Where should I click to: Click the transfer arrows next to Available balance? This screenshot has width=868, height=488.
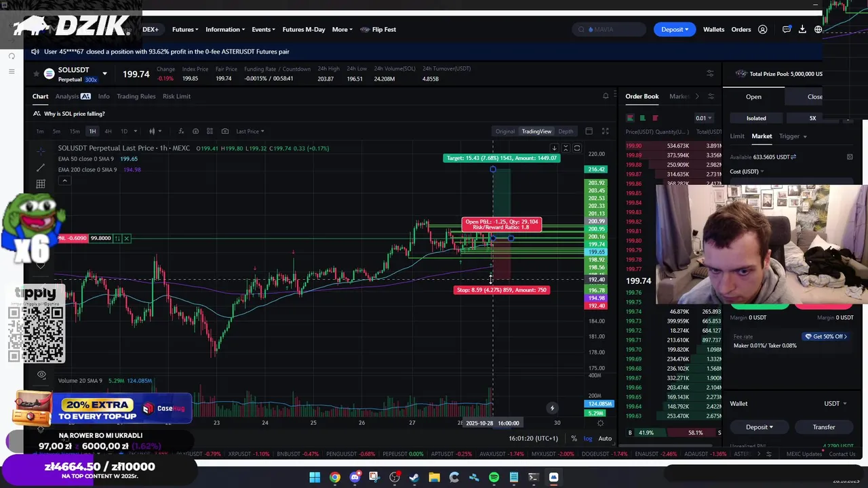[x=793, y=157]
